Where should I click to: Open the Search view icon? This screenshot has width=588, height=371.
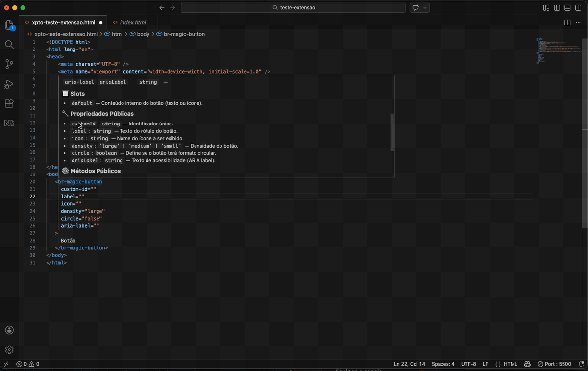[9, 45]
